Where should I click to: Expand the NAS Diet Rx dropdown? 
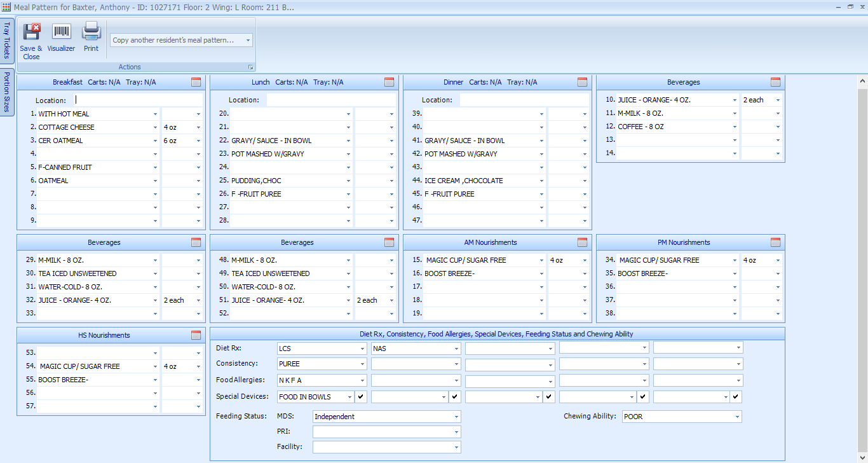point(456,349)
